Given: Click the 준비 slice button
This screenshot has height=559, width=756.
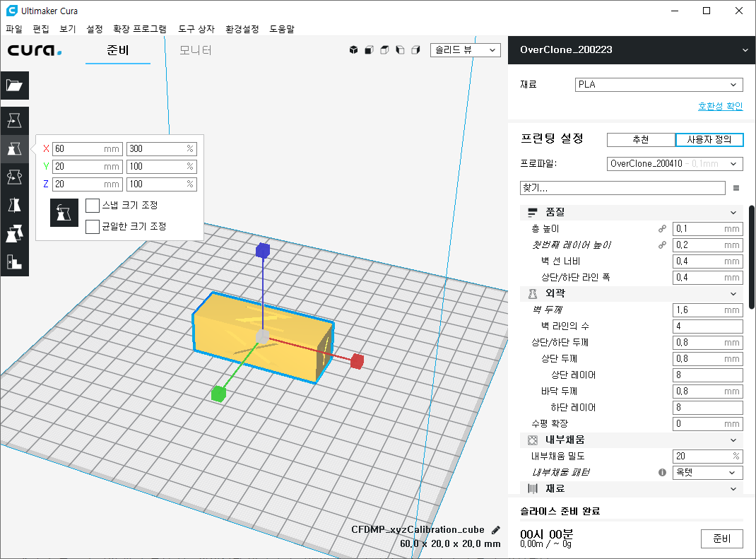Looking at the screenshot, I should (722, 539).
